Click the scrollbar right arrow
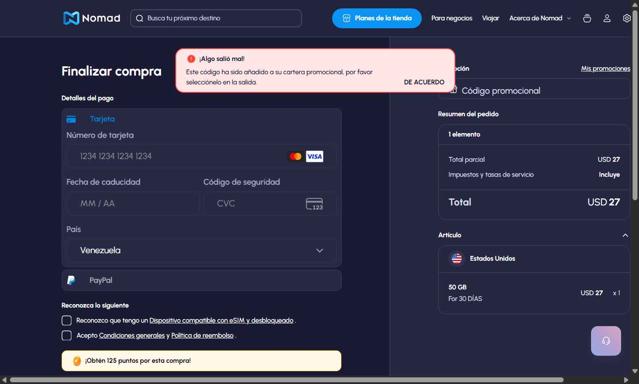This screenshot has width=639, height=384. coord(626,380)
